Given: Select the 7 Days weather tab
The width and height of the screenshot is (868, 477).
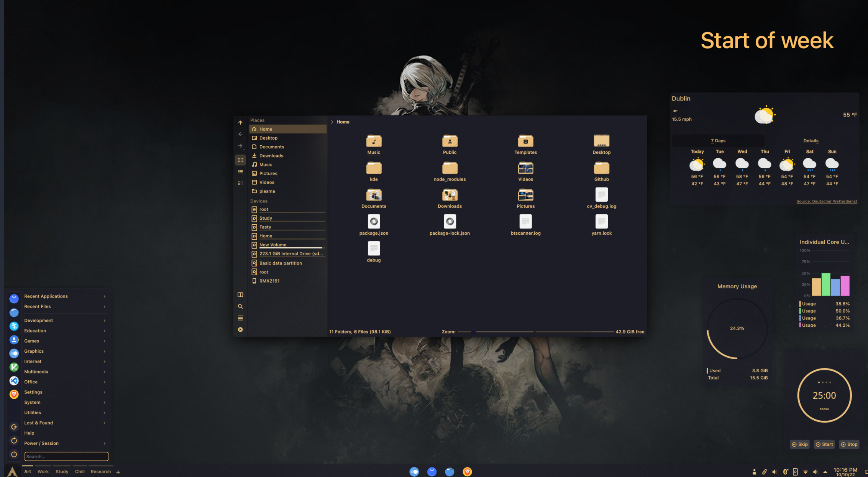Looking at the screenshot, I should (718, 141).
